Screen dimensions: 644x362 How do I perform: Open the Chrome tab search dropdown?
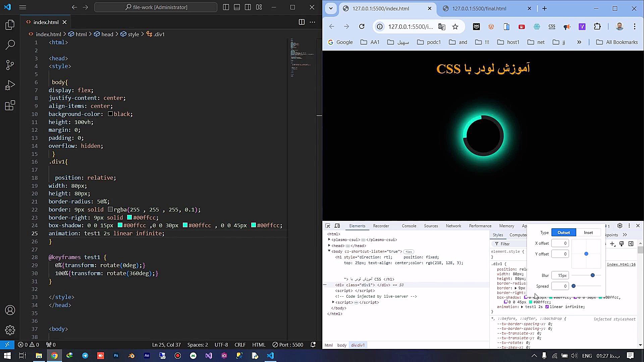coord(331,8)
